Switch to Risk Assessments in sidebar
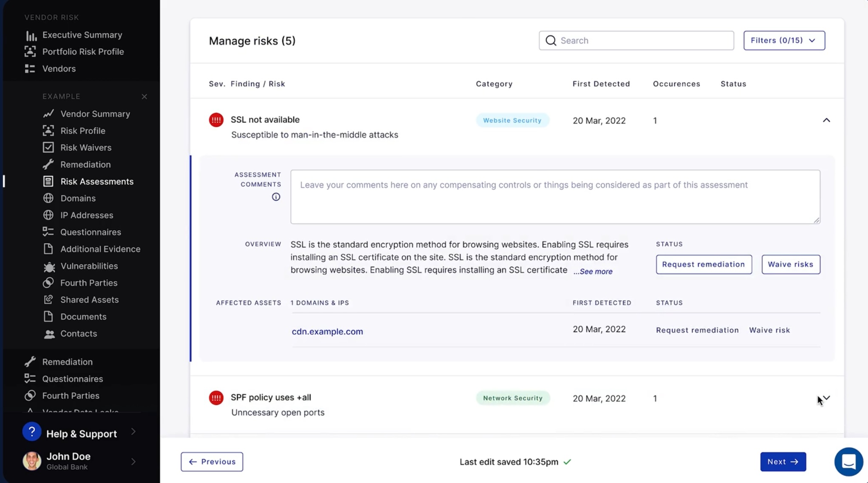 [x=97, y=181]
